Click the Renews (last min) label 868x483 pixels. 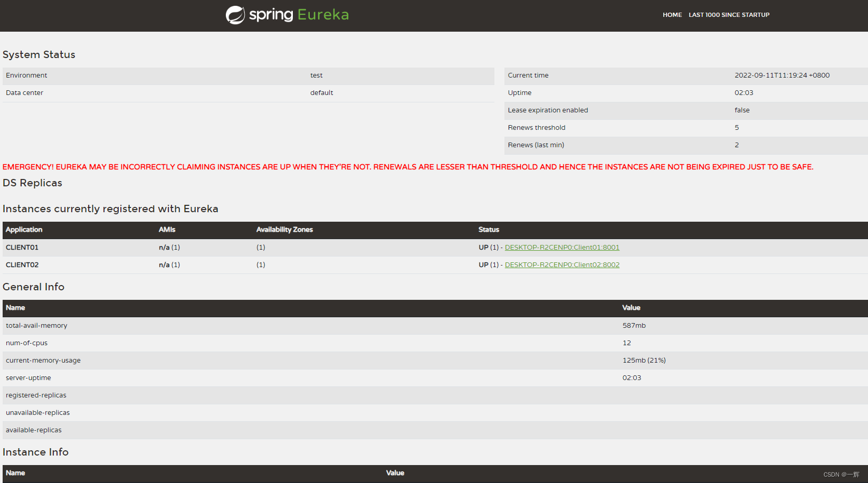[x=536, y=145]
